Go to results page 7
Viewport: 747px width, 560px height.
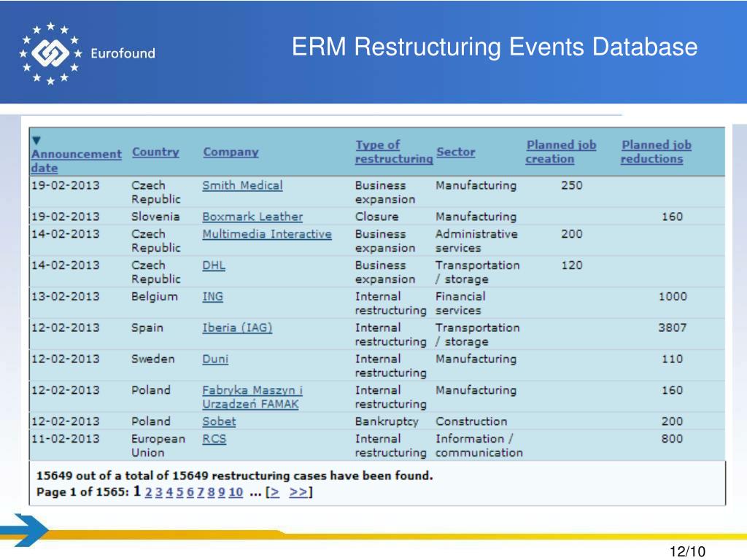[201, 492]
